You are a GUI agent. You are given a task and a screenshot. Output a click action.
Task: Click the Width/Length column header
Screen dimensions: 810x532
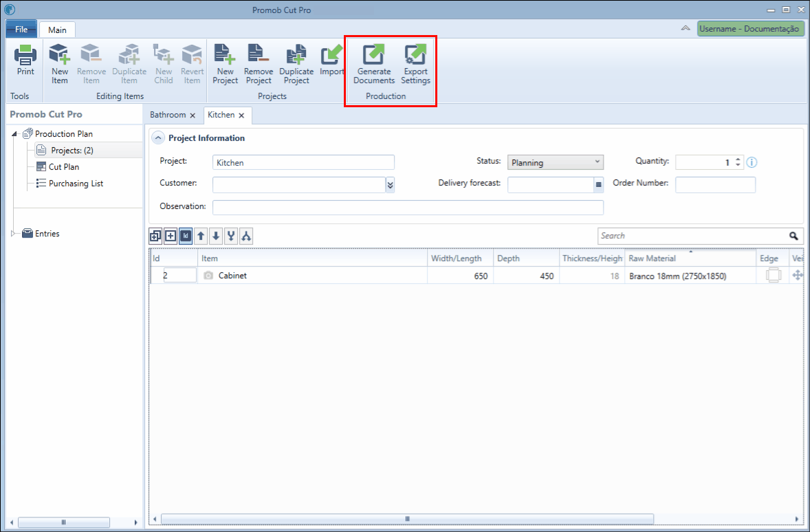[x=460, y=258]
